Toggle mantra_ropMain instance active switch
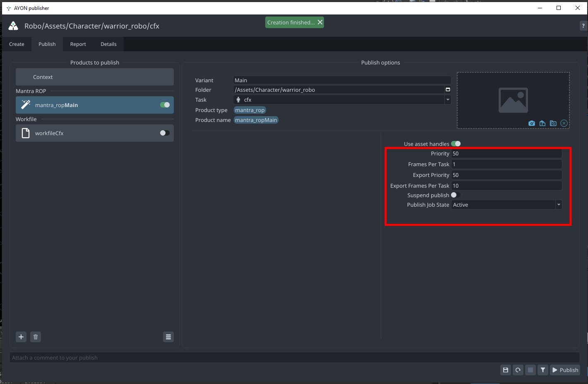Screen dimensions: 588x384 pyautogui.click(x=165, y=105)
